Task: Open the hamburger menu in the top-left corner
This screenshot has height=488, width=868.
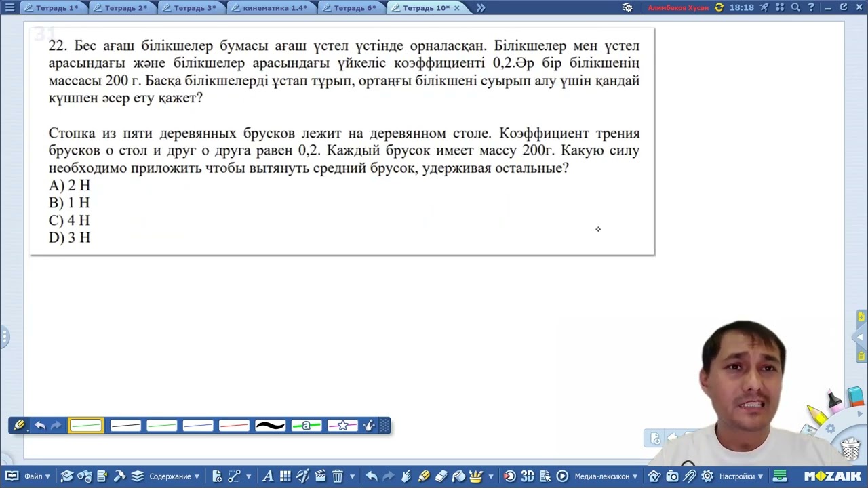Action: coord(9,7)
